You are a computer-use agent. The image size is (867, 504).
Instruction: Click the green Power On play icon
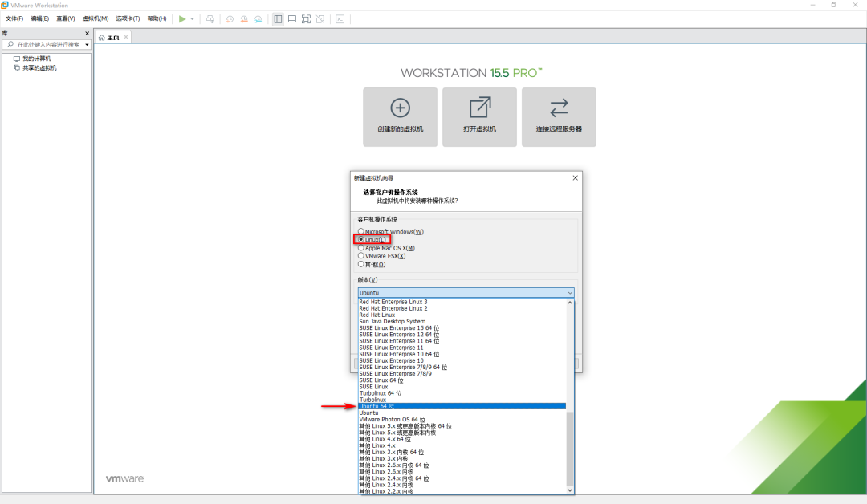182,18
